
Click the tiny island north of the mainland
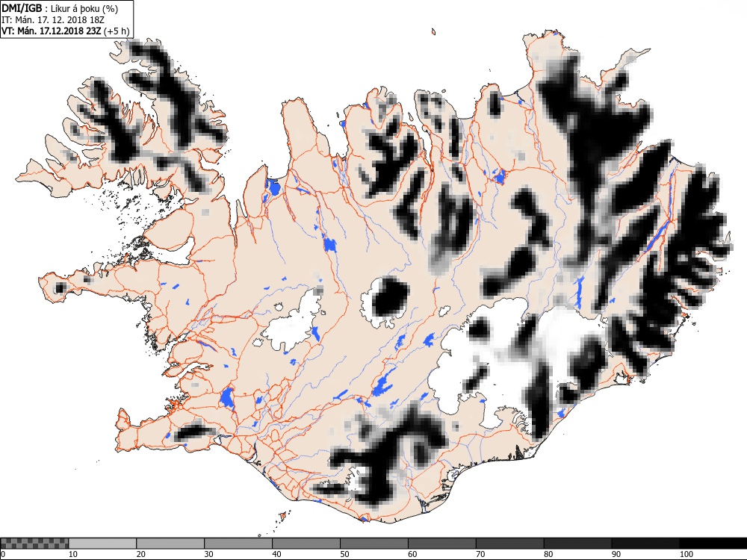point(433,32)
